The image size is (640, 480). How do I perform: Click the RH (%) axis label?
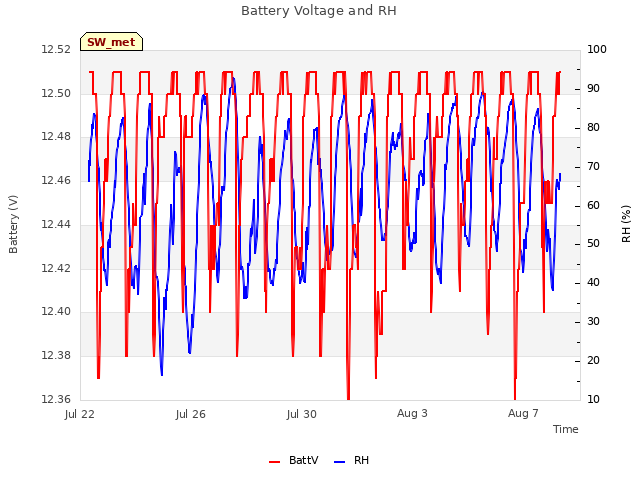626,224
